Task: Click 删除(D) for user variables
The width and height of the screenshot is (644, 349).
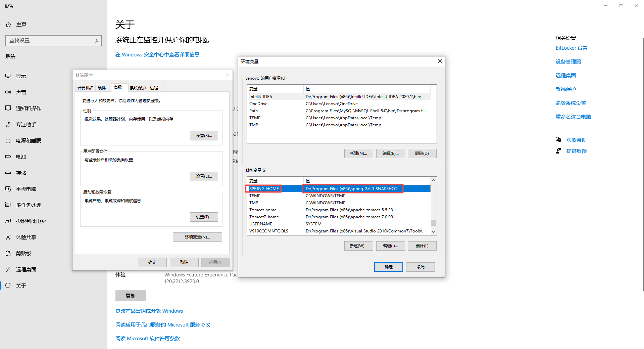Action: click(x=422, y=154)
